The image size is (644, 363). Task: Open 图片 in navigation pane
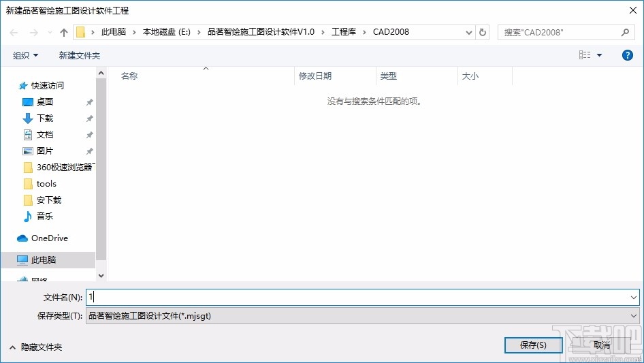click(x=45, y=151)
